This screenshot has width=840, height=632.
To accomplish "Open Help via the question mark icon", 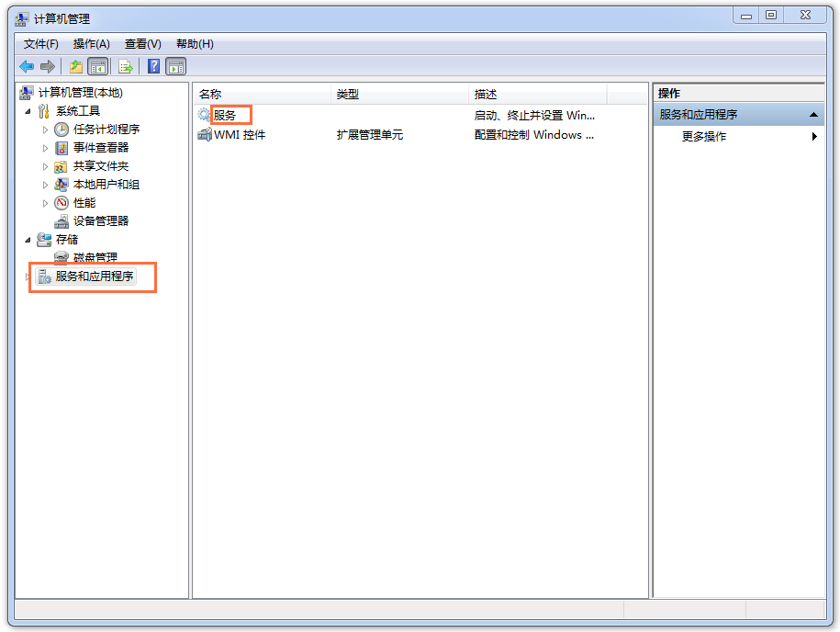I will coord(153,66).
